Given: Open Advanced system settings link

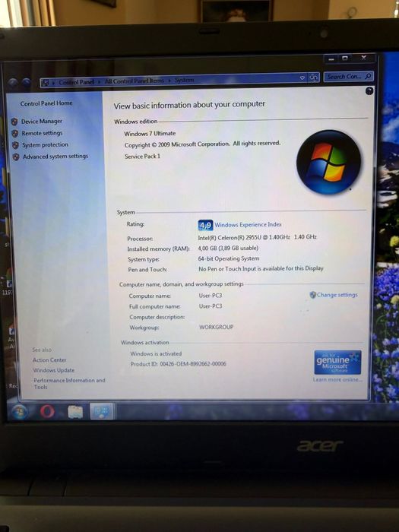Looking at the screenshot, I should (x=55, y=157).
